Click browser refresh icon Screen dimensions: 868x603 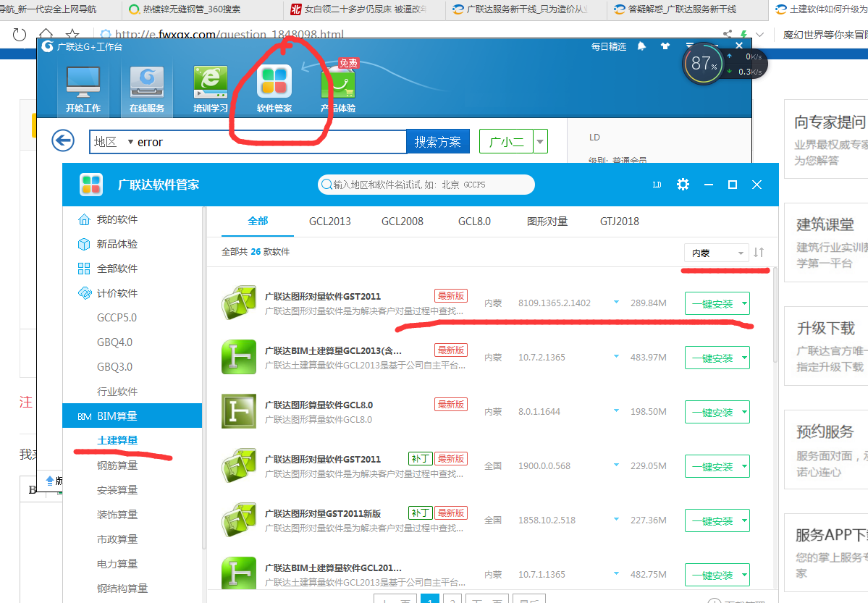[20, 34]
